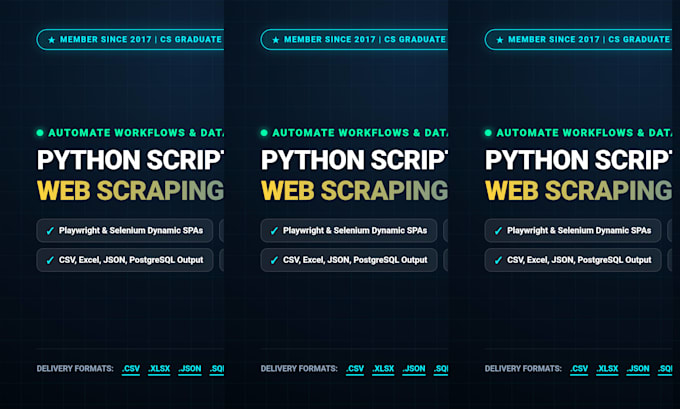Click the PYTHON SCRIPT headline in right panel
The height and width of the screenshot is (409, 680).
(579, 160)
